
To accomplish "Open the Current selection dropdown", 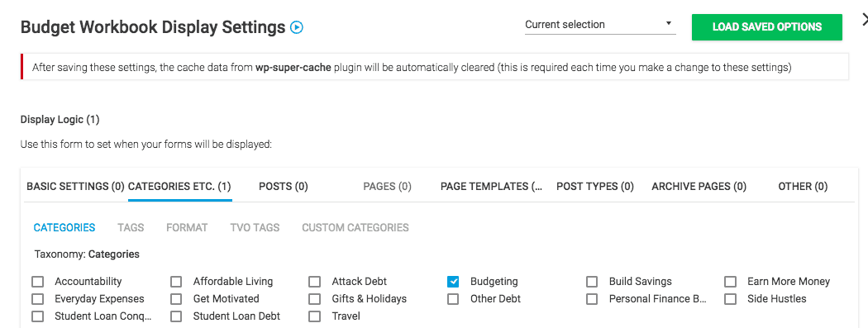I will [x=600, y=24].
